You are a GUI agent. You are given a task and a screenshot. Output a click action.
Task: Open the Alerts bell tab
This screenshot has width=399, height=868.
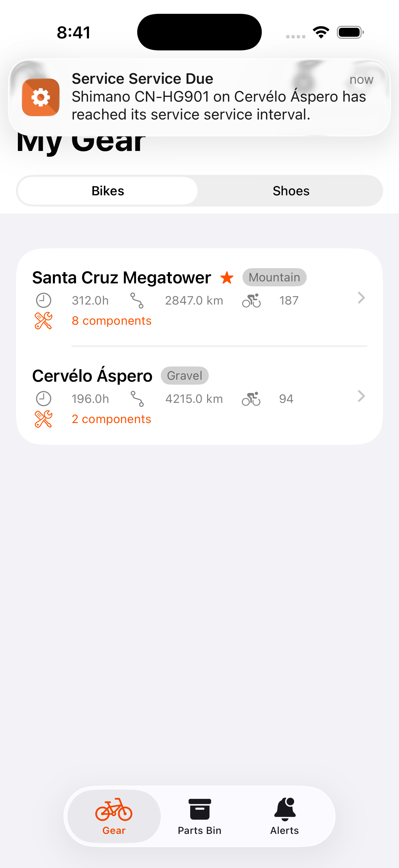point(285,816)
